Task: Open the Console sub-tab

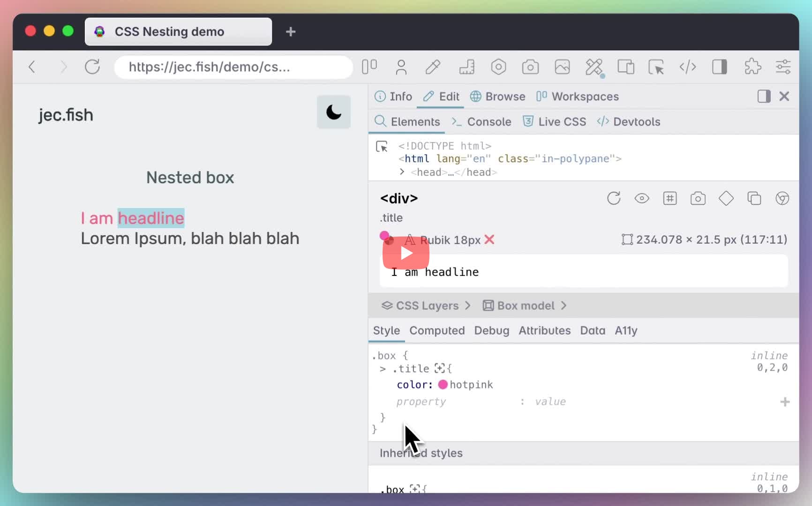Action: (481, 122)
